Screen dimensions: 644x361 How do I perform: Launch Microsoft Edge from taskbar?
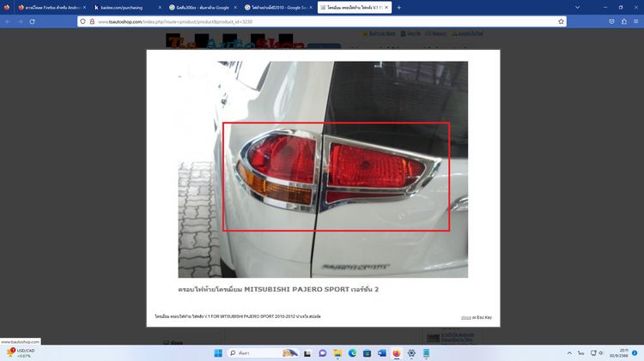pyautogui.click(x=352, y=353)
